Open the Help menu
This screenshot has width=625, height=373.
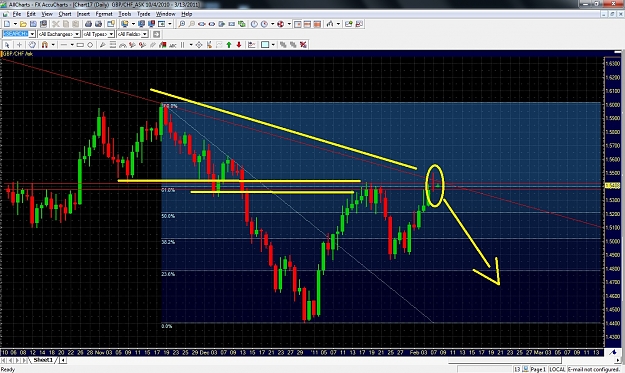(187, 14)
